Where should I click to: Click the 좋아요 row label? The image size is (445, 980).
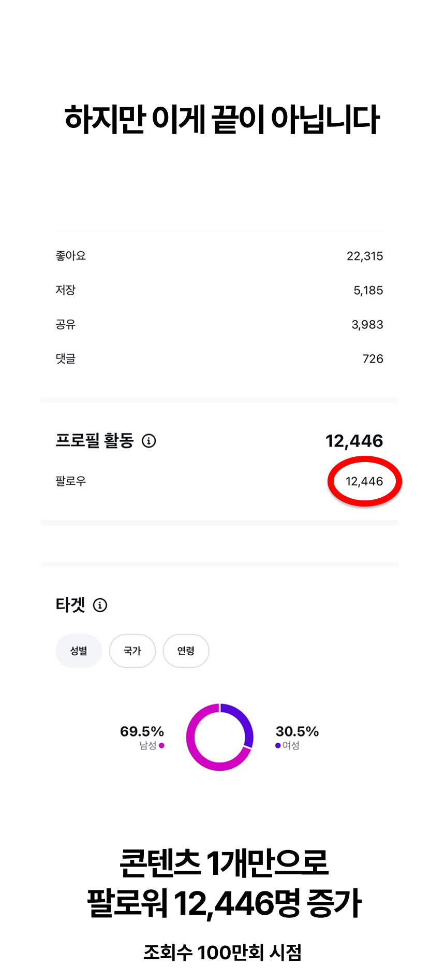pos(71,256)
